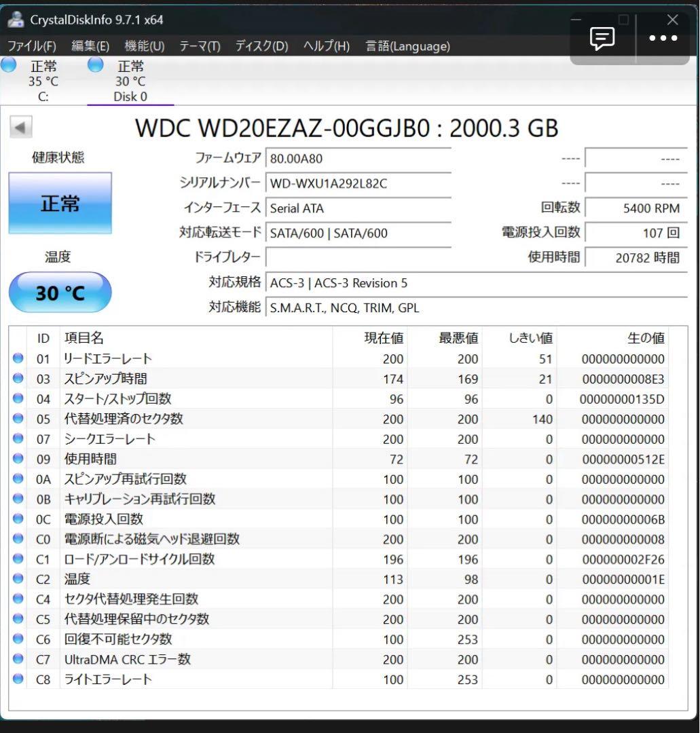This screenshot has width=700, height=733.
Task: Click the 30 °C temperature button
Action: click(x=60, y=292)
